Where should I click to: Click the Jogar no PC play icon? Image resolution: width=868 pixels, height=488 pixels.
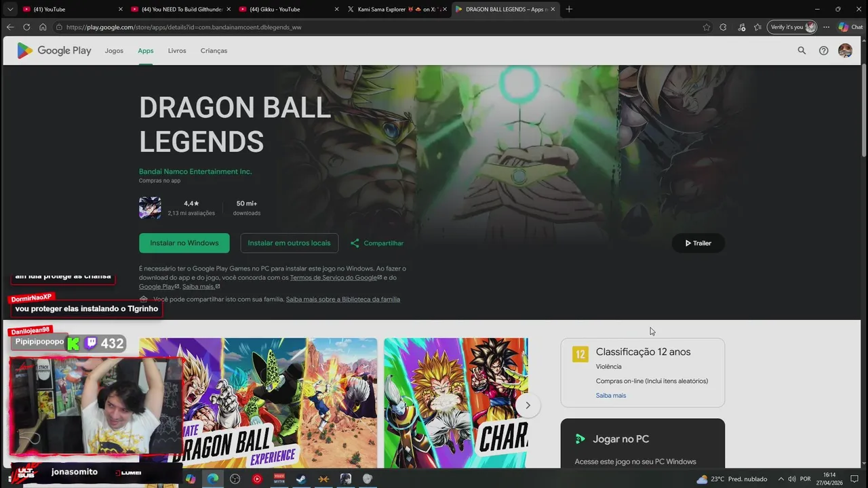click(x=580, y=439)
